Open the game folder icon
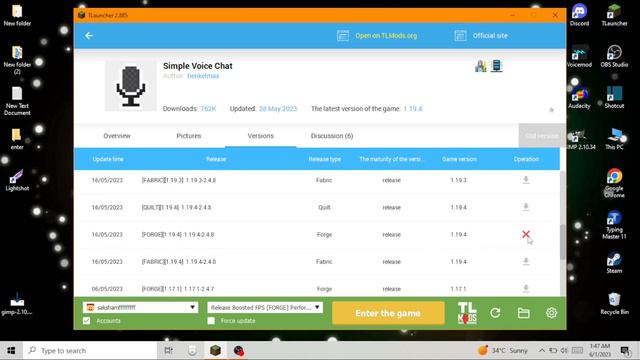This screenshot has height=360, width=640. [524, 313]
